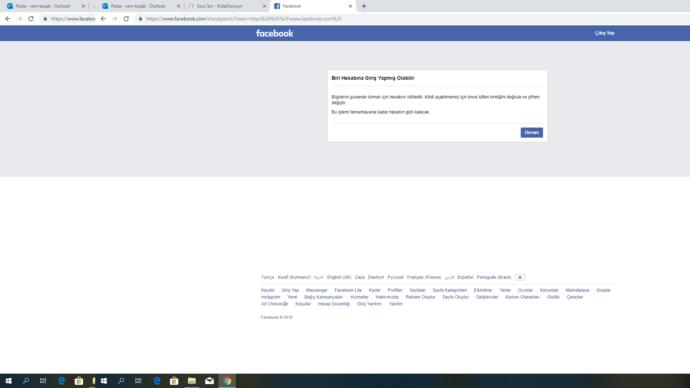Open the Sayfa Oluştur footer link
This screenshot has width=690, height=388.
coord(455,297)
